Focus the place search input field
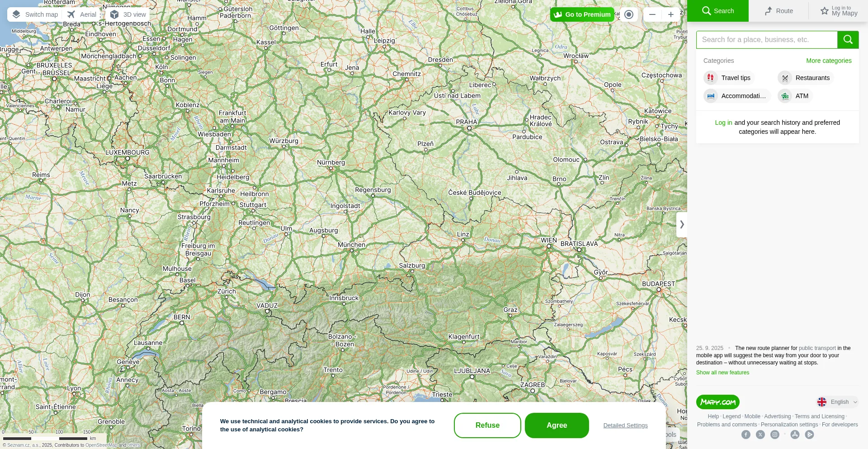The image size is (868, 449). click(x=767, y=40)
